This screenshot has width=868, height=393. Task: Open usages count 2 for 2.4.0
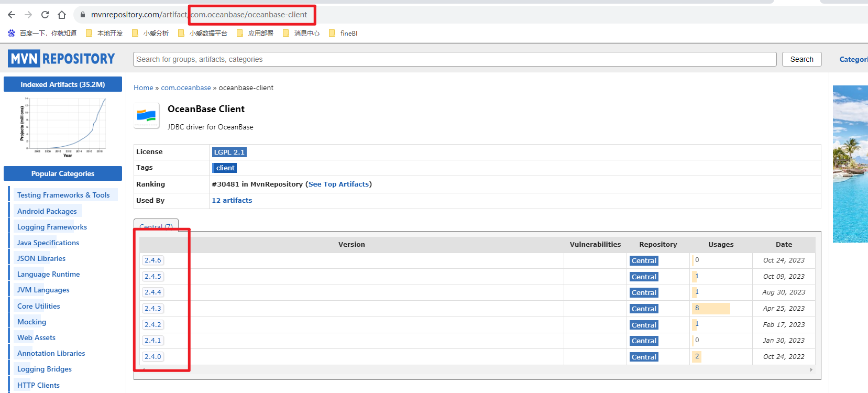[x=697, y=356]
